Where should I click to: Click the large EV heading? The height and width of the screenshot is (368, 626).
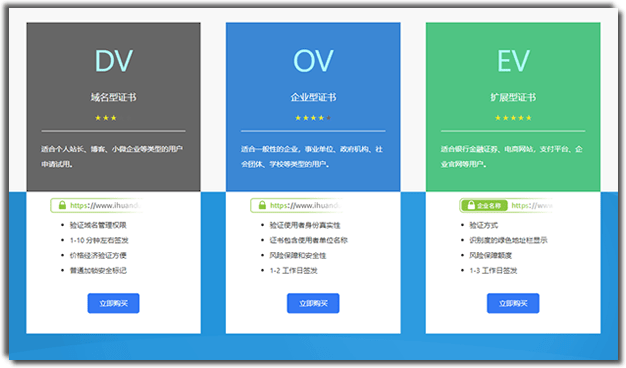513,61
